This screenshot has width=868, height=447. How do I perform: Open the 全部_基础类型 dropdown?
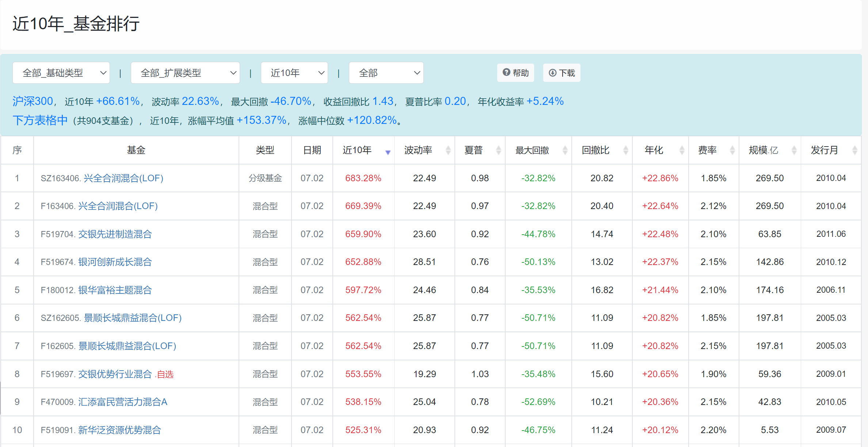61,73
